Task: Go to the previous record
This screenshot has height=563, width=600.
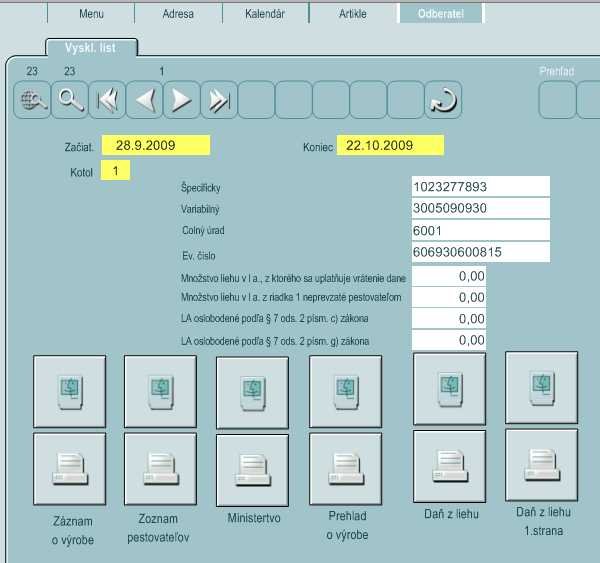Action: (x=144, y=100)
